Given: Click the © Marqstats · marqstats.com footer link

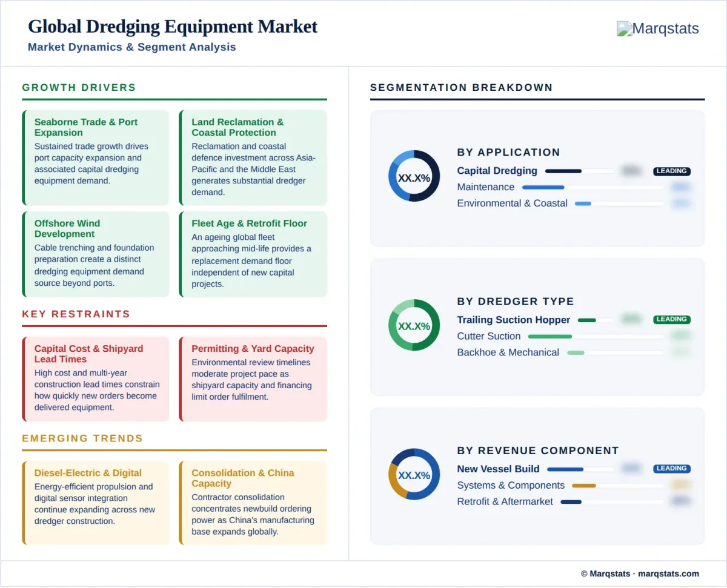Looking at the screenshot, I should tap(640, 573).
